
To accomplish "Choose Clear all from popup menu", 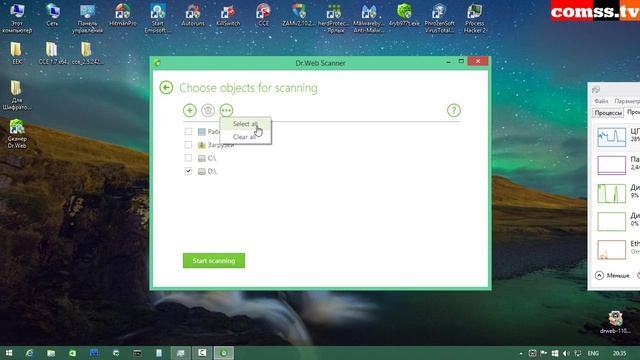I will (244, 137).
